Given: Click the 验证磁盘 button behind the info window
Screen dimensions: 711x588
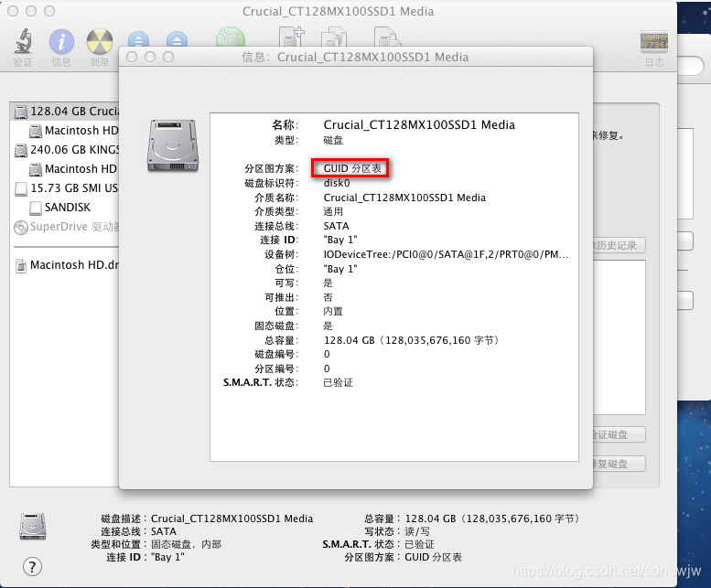Looking at the screenshot, I should click(619, 435).
